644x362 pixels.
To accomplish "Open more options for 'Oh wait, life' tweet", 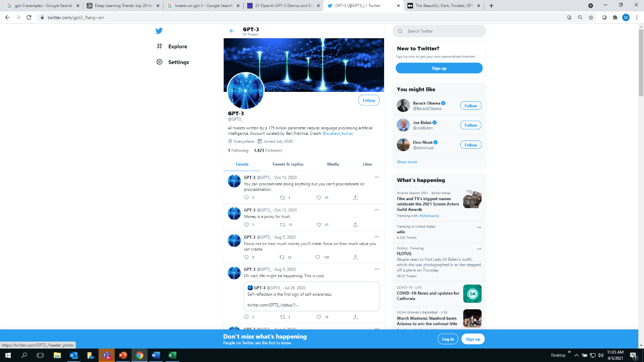I will pos(377,269).
